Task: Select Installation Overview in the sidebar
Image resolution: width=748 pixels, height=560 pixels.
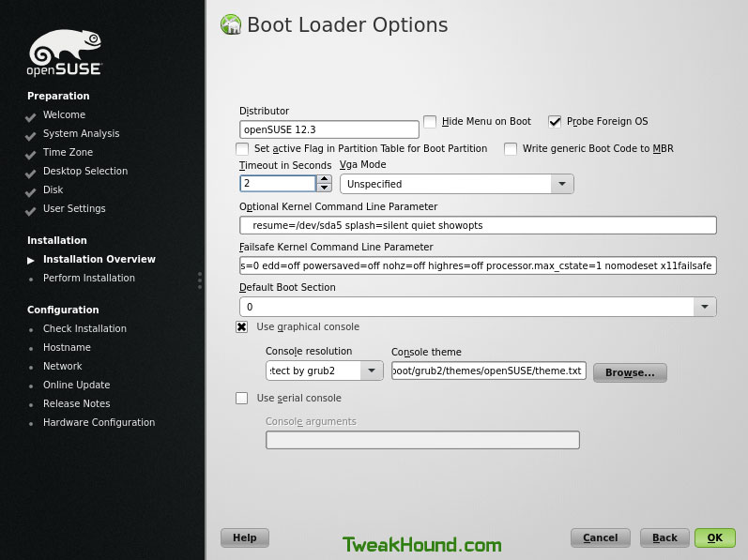Action: (99, 259)
